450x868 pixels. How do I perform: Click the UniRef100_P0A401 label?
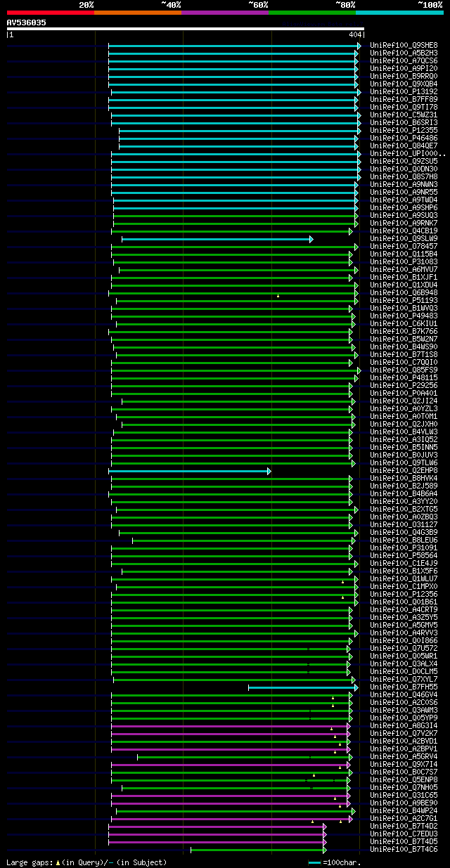[x=404, y=393]
